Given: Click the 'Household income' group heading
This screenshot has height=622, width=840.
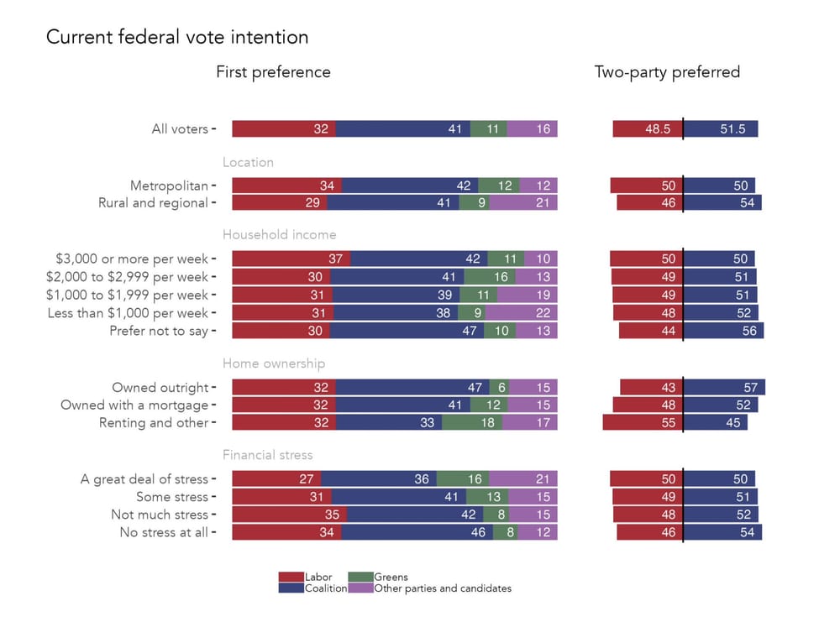Looking at the screenshot, I should (279, 235).
